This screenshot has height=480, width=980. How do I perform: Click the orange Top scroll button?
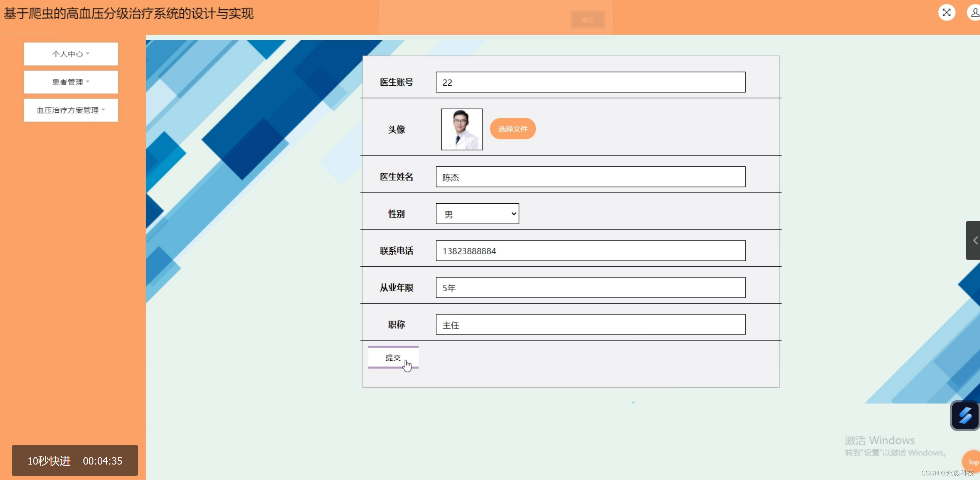tap(972, 462)
